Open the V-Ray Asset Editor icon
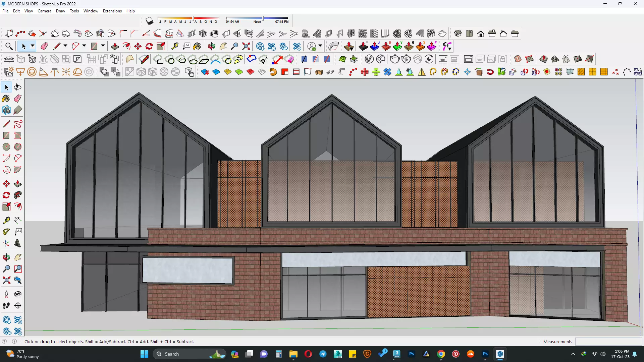This screenshot has width=644, height=362. point(369,59)
